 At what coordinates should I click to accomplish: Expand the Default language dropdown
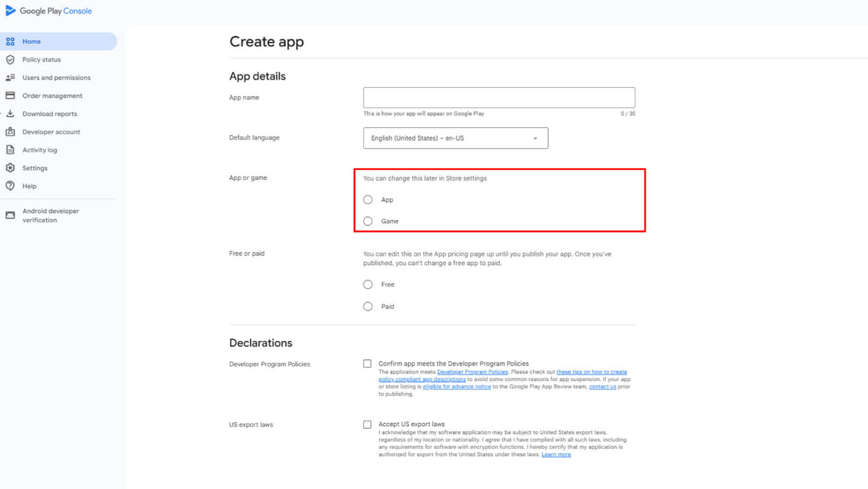coord(455,138)
